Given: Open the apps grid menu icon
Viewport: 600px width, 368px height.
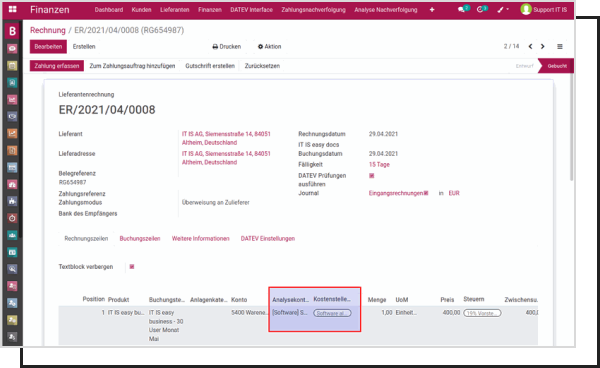Looking at the screenshot, I should pyautogui.click(x=13, y=9).
